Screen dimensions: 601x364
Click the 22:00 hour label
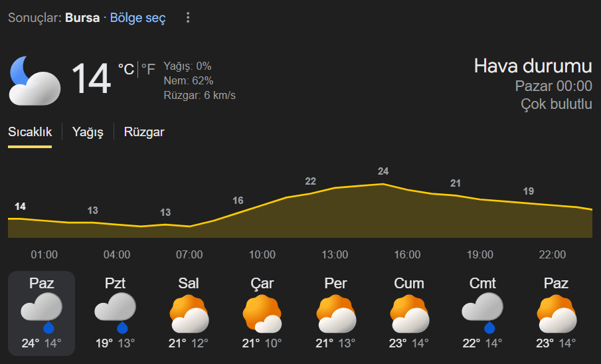(x=553, y=255)
